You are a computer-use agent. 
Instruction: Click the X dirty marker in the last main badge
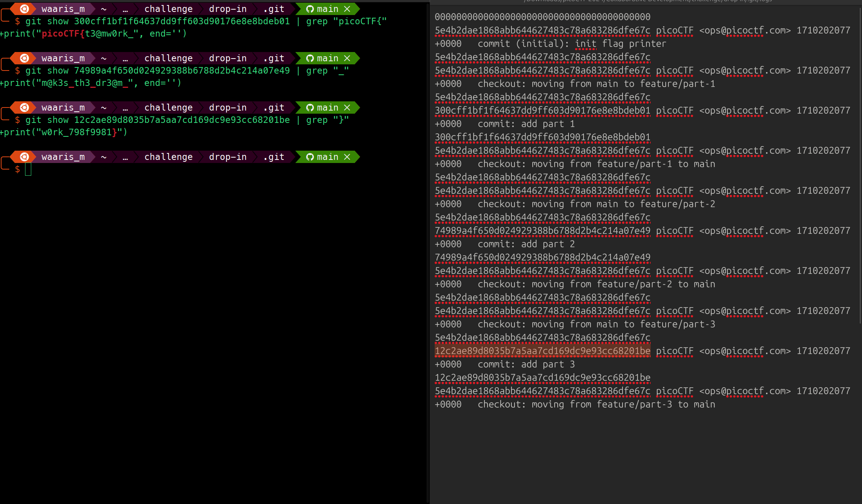coord(347,157)
